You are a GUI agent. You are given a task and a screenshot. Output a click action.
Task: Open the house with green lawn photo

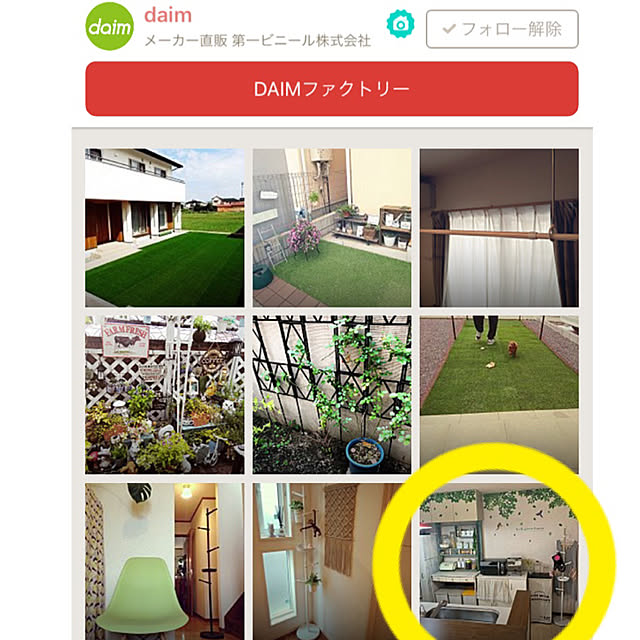coord(164,228)
